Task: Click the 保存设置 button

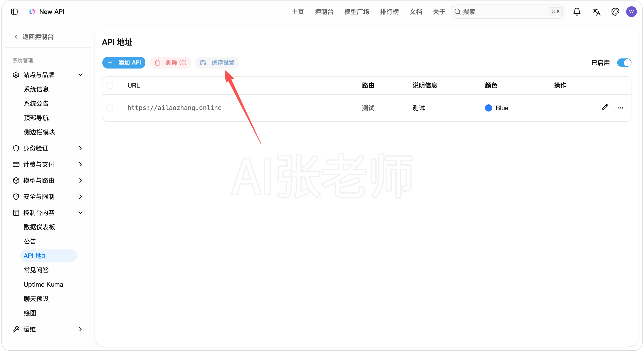Action: (x=217, y=63)
